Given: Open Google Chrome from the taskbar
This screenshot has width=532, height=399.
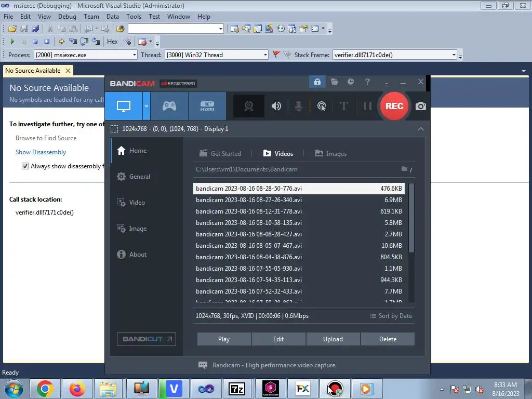Looking at the screenshot, I should point(45,389).
